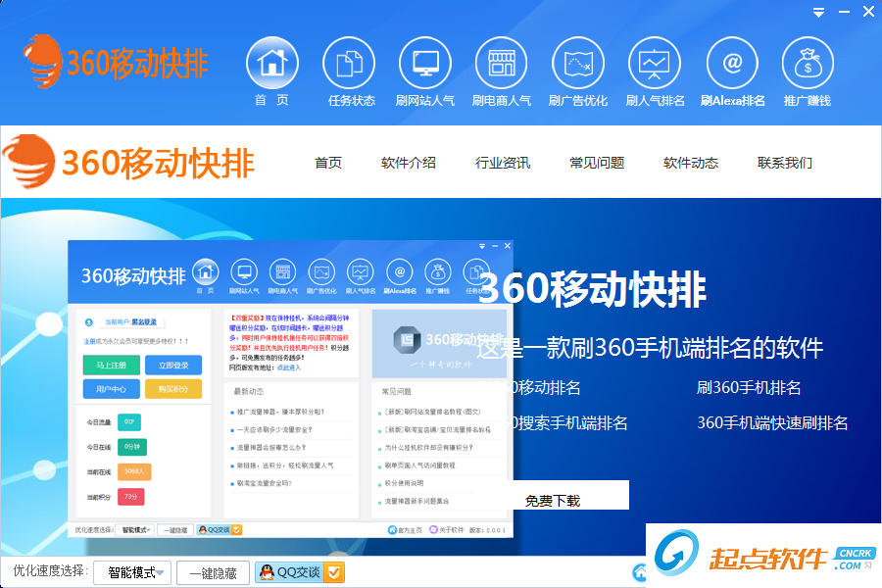Image resolution: width=882 pixels, height=588 pixels.
Task: Open the 首页 home icon in toolbar
Action: tap(272, 63)
